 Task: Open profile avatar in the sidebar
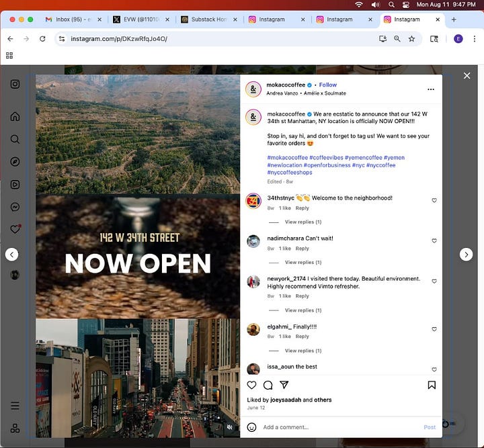coord(15,275)
